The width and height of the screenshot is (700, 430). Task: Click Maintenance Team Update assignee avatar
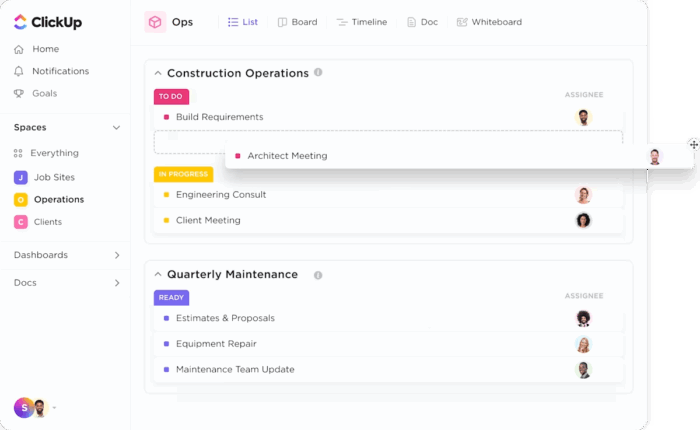tap(583, 370)
